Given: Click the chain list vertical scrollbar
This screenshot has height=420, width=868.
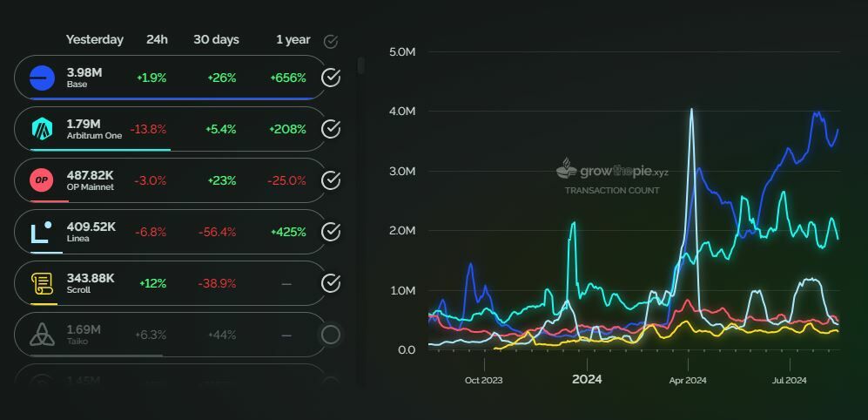Looking at the screenshot, I should (x=361, y=66).
